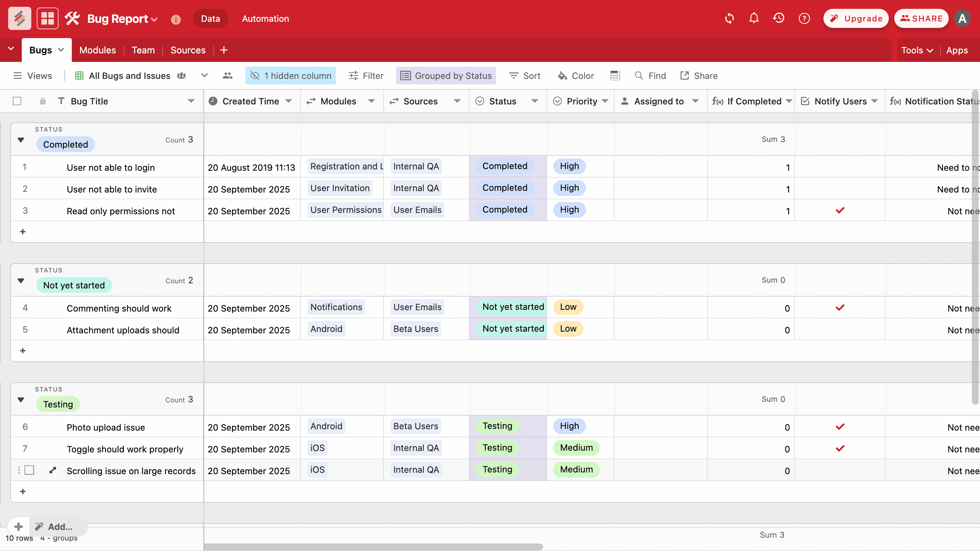Click the Stackby logo icon
Screen dimensions: 980x551
pyautogui.click(x=19, y=18)
